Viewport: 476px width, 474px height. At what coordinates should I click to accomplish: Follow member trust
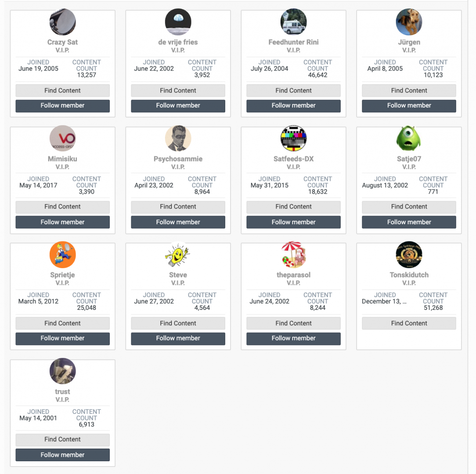pyautogui.click(x=62, y=455)
